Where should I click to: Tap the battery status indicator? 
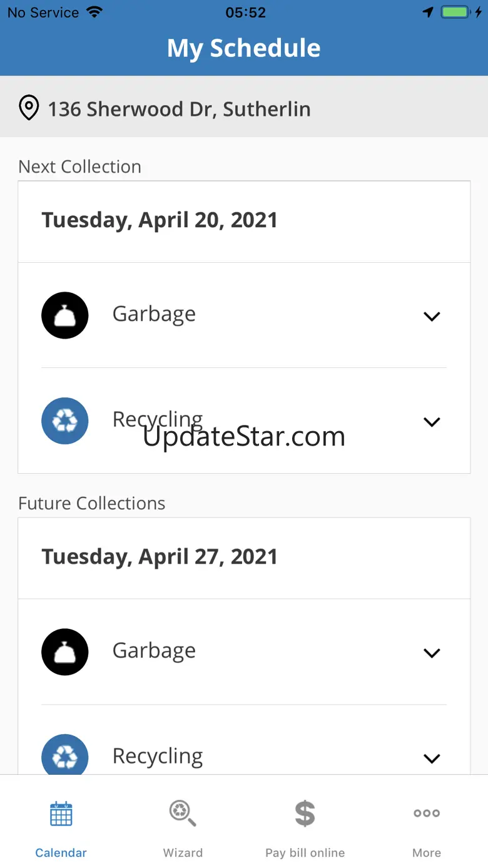click(x=455, y=13)
